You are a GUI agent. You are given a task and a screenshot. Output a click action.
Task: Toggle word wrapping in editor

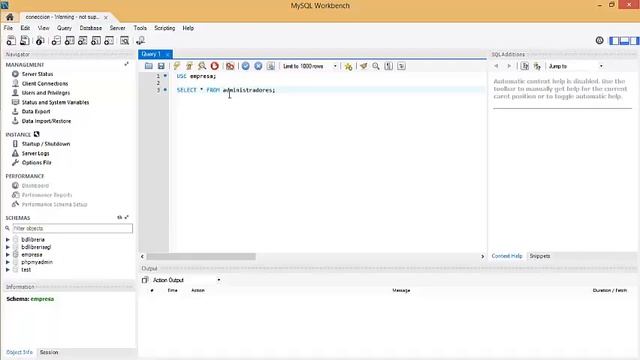(401, 66)
